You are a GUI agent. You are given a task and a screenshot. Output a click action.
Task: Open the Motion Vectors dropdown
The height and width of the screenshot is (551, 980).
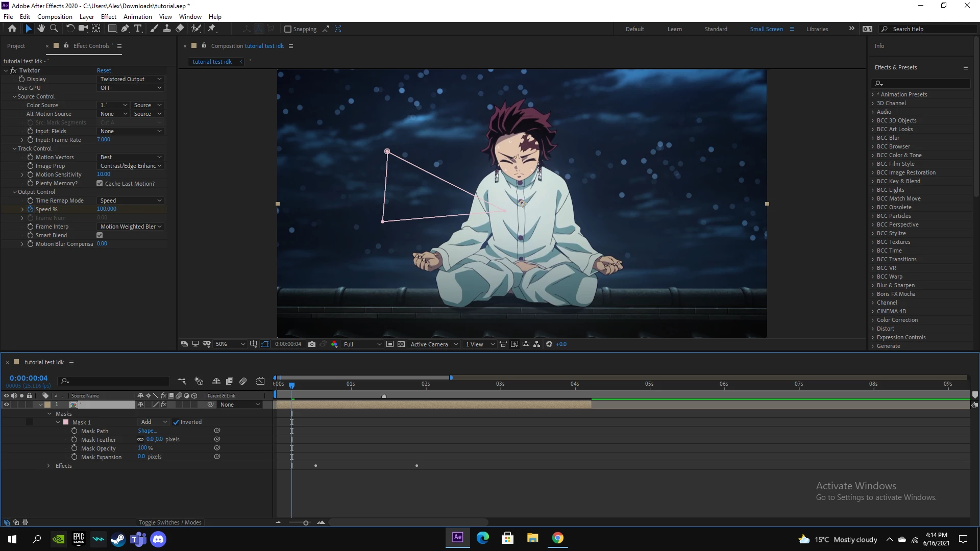[131, 157]
